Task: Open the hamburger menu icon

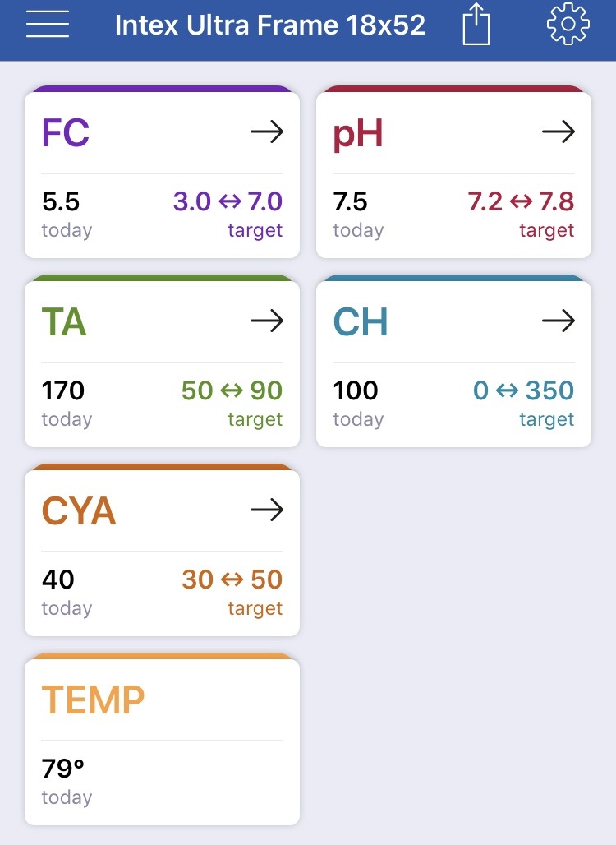Action: click(x=48, y=25)
